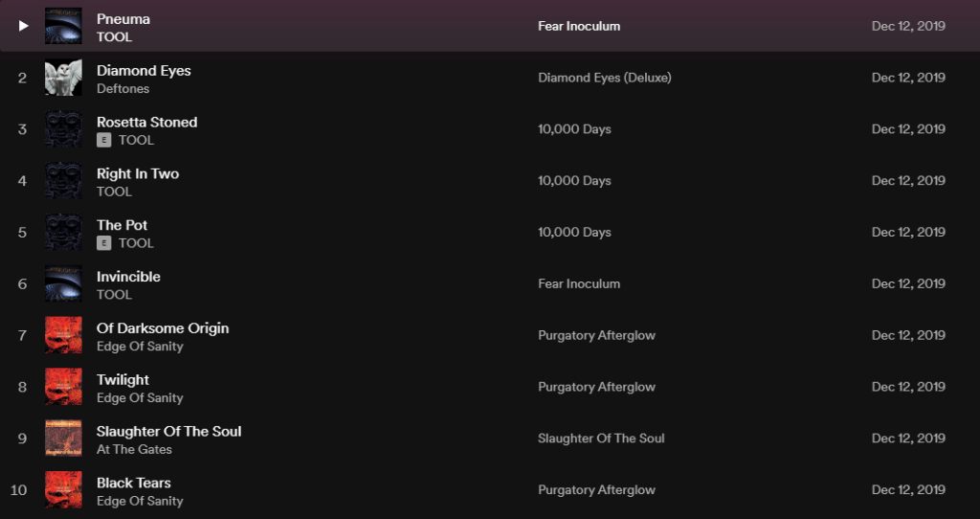Click the Slaughter Of The Soul cover art
Viewport: 980px width, 519px height.
[x=63, y=439]
